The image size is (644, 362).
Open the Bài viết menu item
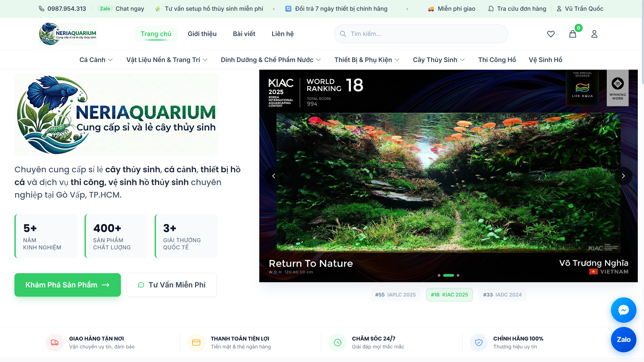click(244, 34)
